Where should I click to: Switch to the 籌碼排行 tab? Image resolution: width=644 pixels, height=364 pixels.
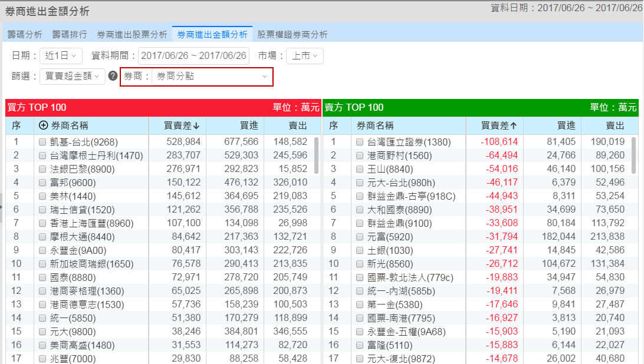click(x=70, y=35)
